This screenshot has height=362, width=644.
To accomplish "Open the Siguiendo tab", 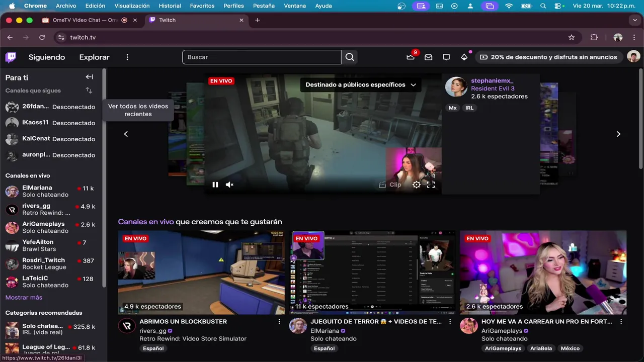I will click(x=47, y=57).
